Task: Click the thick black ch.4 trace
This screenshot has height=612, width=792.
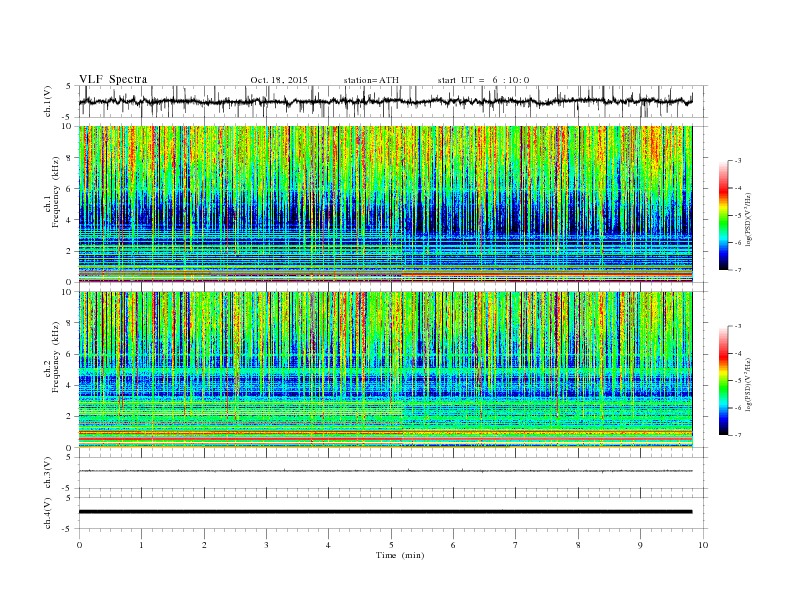Action: point(385,512)
